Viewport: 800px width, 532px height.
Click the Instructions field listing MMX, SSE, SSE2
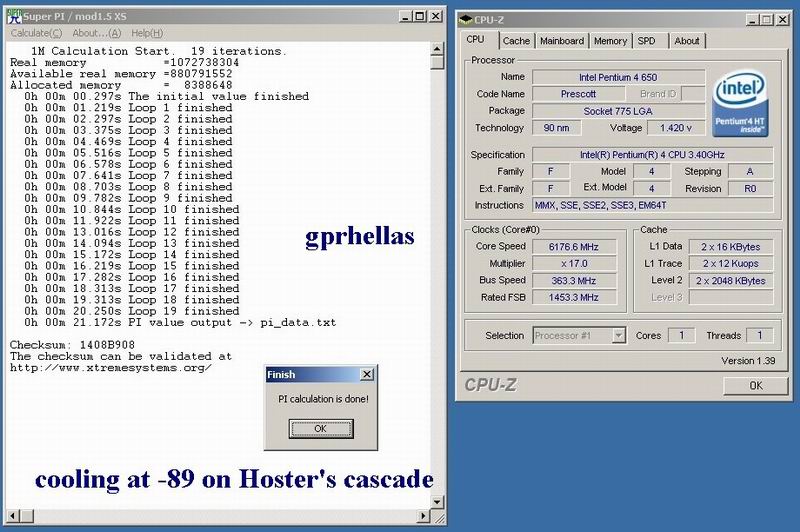point(652,205)
